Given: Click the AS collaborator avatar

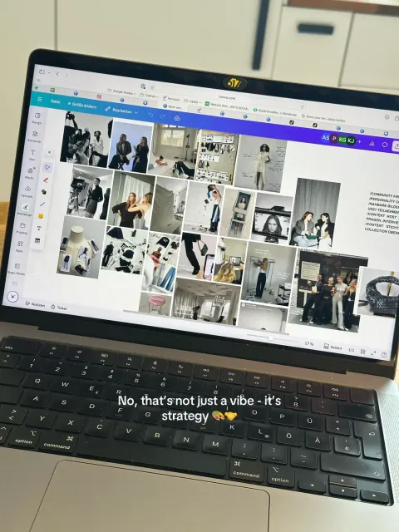Looking at the screenshot, I should 326,138.
